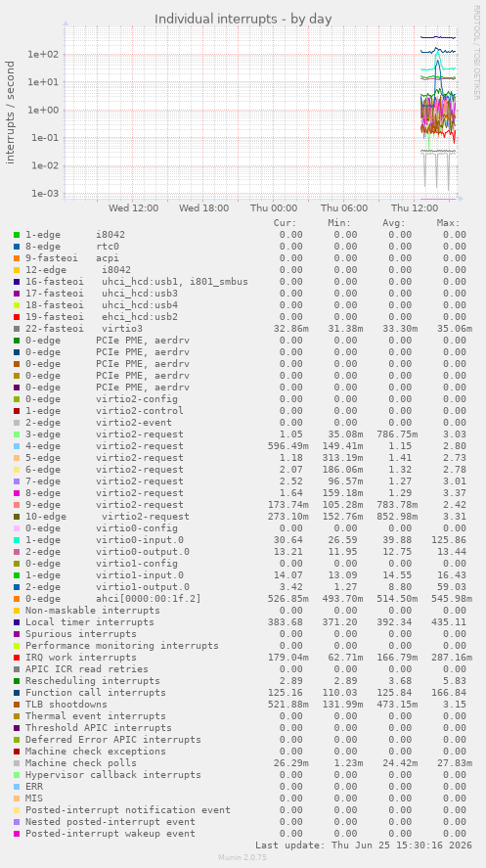Click the Munin 2.0.75 footer text
Image resolution: width=486 pixels, height=868 pixels.
coord(243,857)
